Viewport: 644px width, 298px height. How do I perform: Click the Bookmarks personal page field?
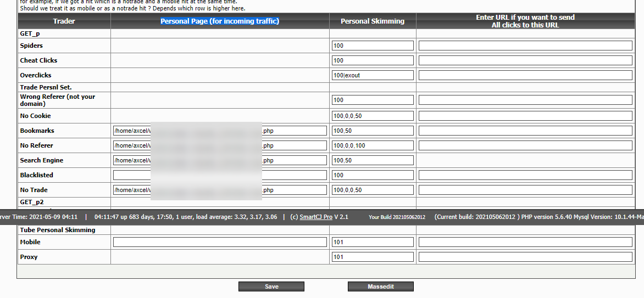coord(220,131)
